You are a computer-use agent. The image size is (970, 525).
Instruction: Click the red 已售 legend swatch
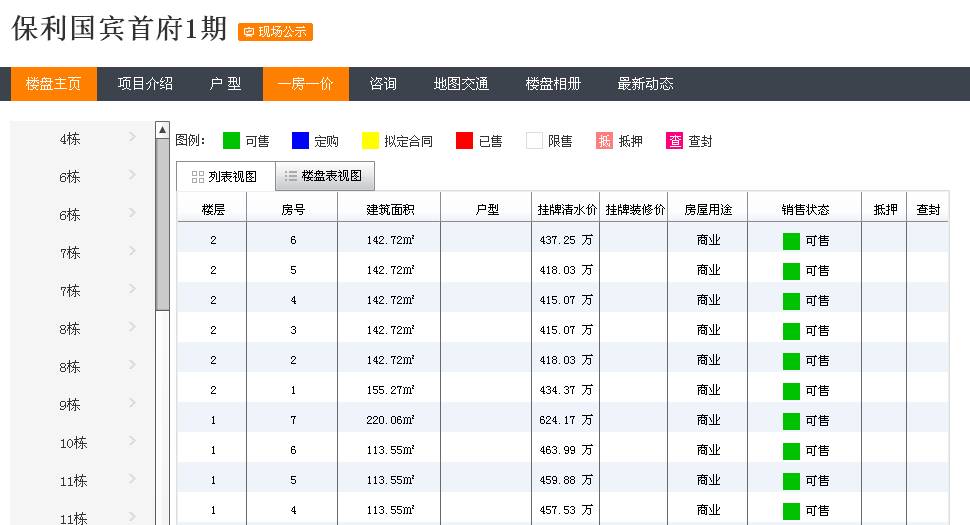464,141
